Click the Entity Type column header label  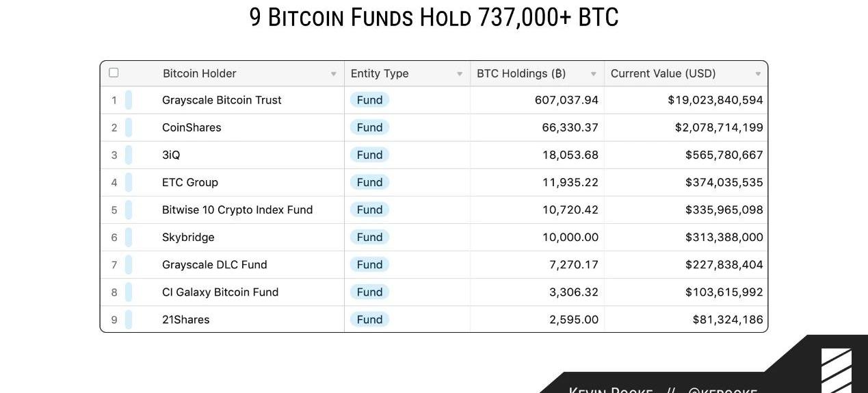coord(380,73)
